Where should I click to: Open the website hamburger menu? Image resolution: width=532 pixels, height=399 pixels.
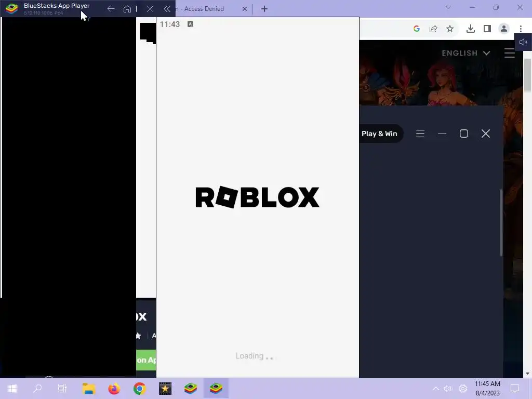coord(510,53)
